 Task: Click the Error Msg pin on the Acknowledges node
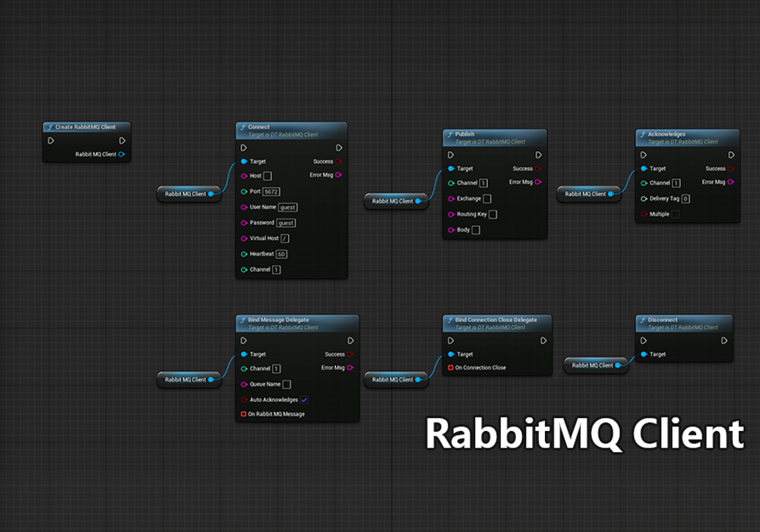732,182
